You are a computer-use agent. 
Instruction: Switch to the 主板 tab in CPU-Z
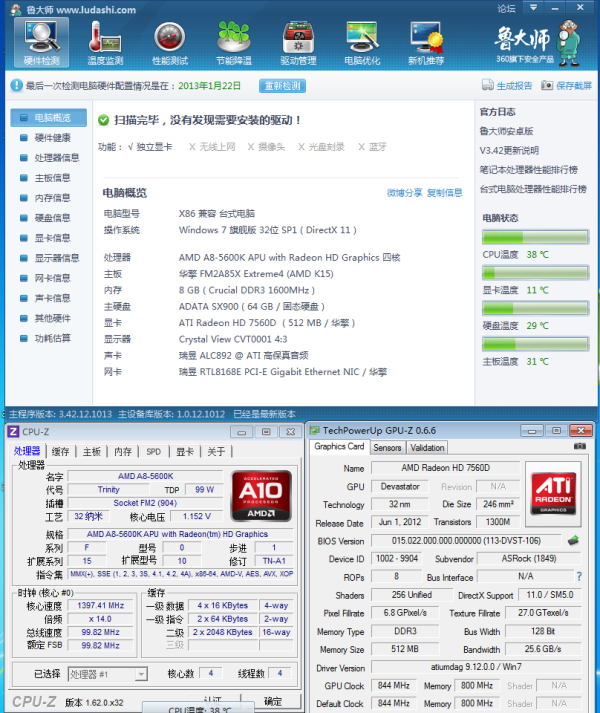tap(91, 452)
